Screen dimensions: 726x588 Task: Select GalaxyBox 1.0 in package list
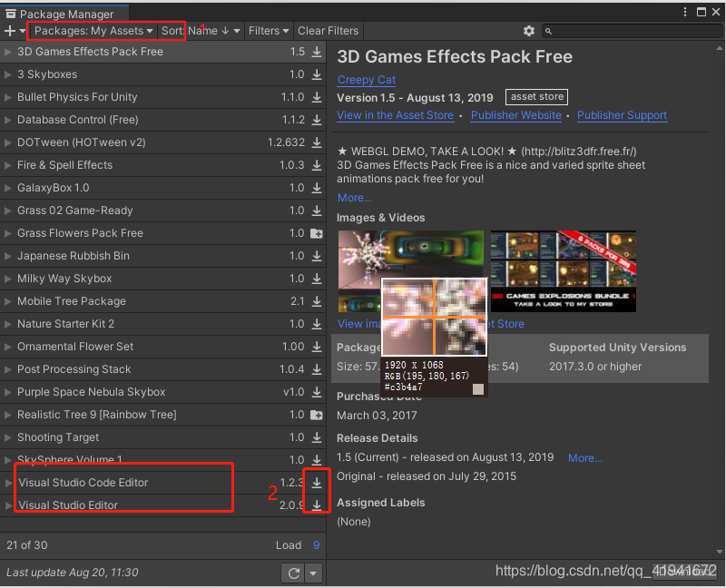[163, 188]
